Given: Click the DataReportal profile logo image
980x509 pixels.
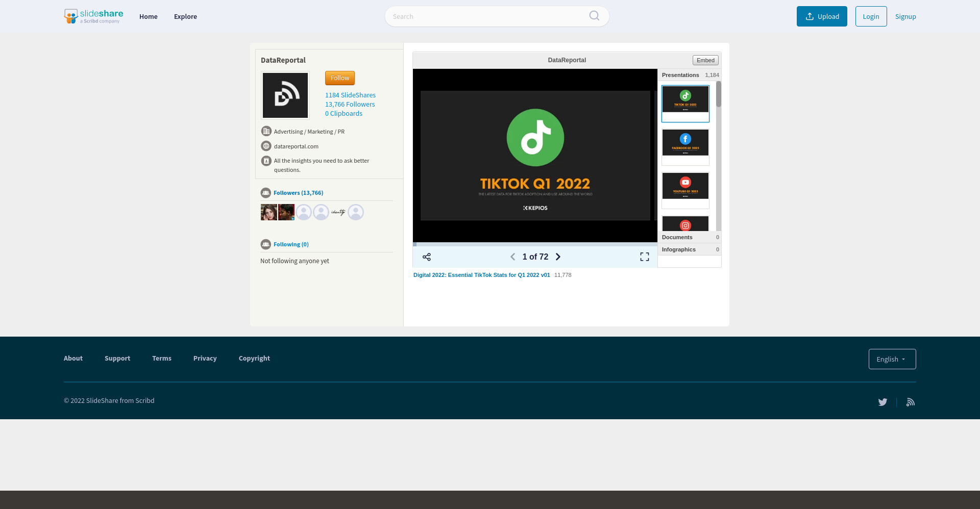Looking at the screenshot, I should coord(285,95).
